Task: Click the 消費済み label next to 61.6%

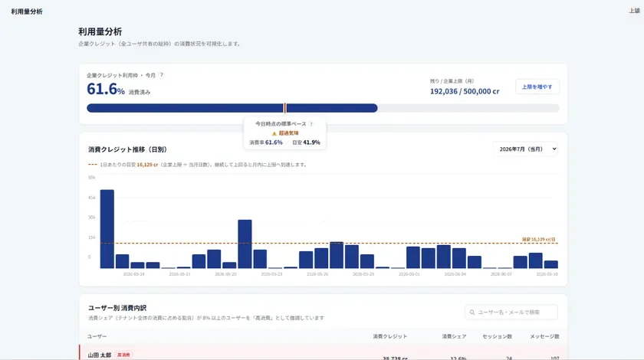Action: 140,93
